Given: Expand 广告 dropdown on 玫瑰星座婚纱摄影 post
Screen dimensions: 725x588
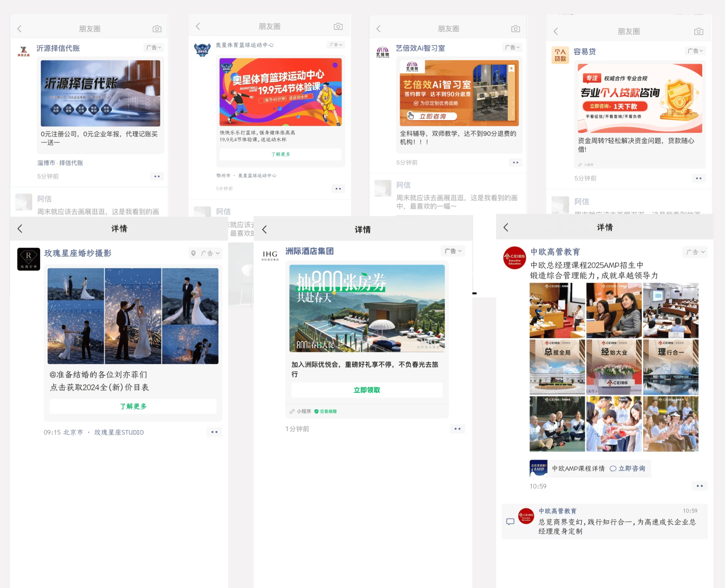Looking at the screenshot, I should [206, 253].
